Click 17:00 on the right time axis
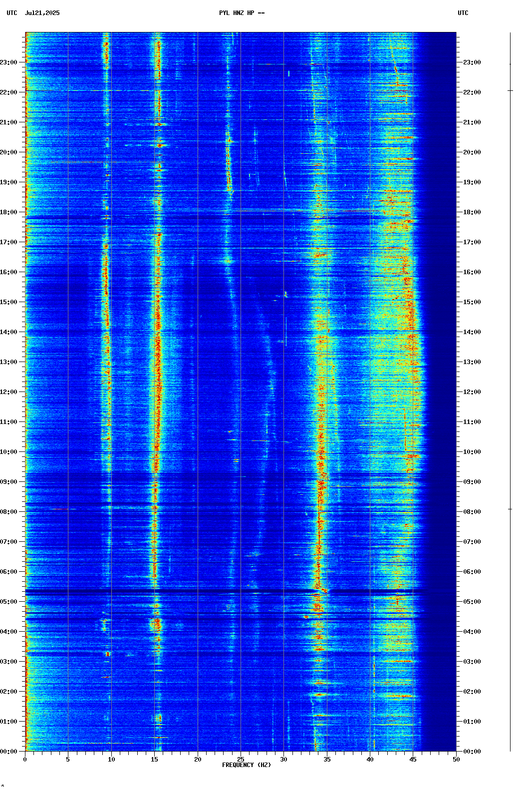 472,242
